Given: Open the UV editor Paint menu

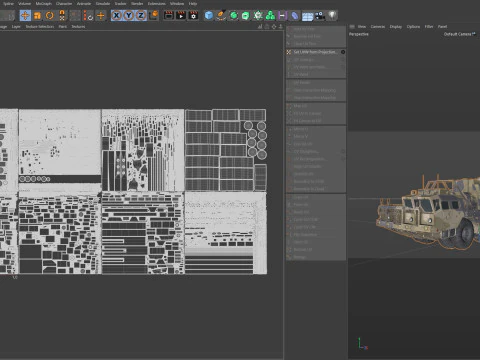Looking at the screenshot, I should pyautogui.click(x=63, y=27).
